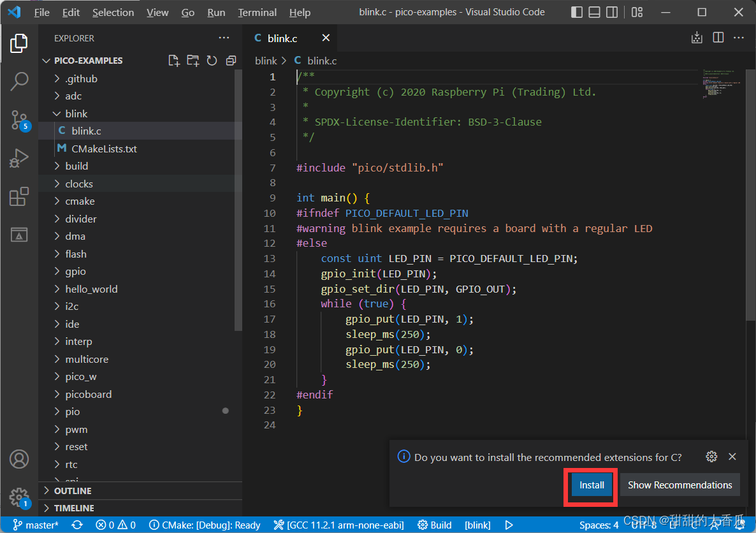Viewport: 756px width, 533px height.
Task: Open the View menu
Action: coord(157,13)
